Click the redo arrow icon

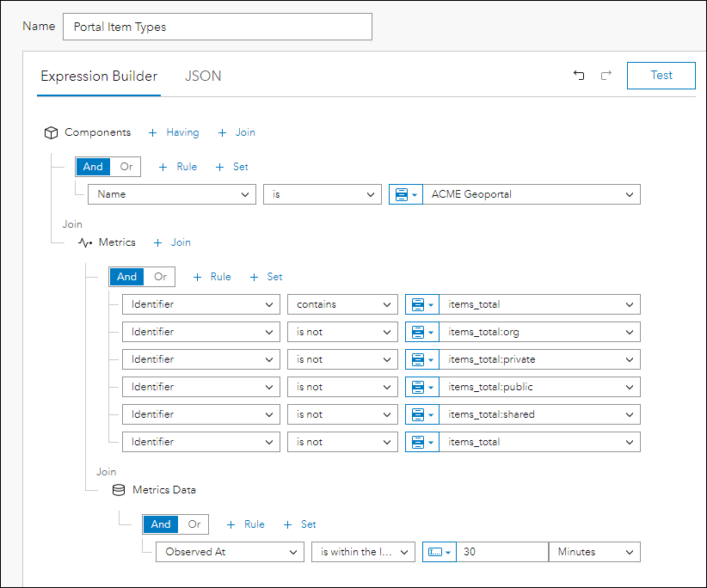point(606,76)
